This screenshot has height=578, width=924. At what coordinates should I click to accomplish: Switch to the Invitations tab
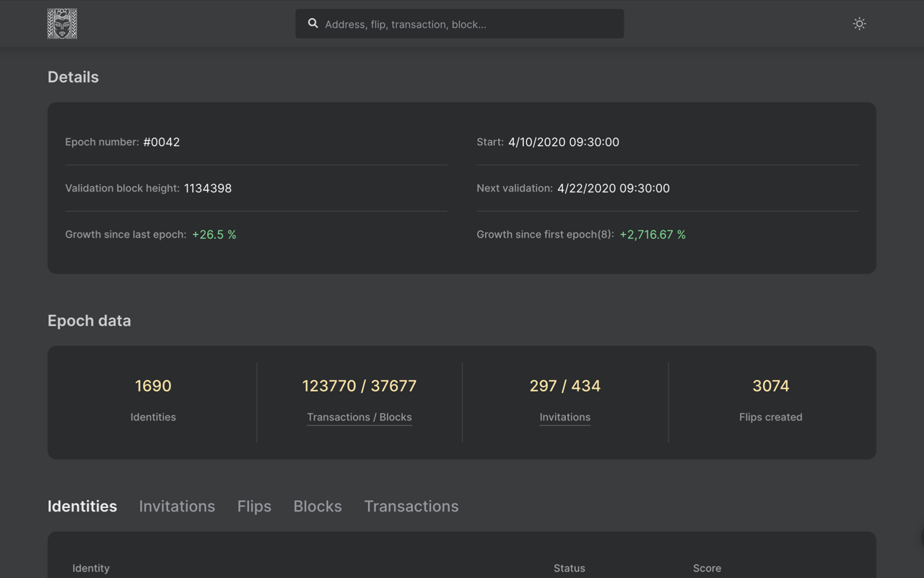[x=177, y=506]
